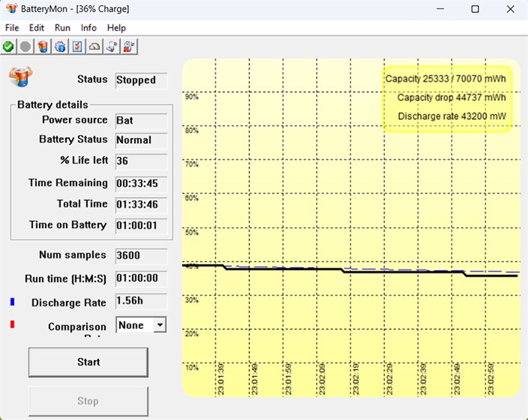Screen dimensions: 528x420
Task: Click the muscular battery logo image
Action: (21, 77)
